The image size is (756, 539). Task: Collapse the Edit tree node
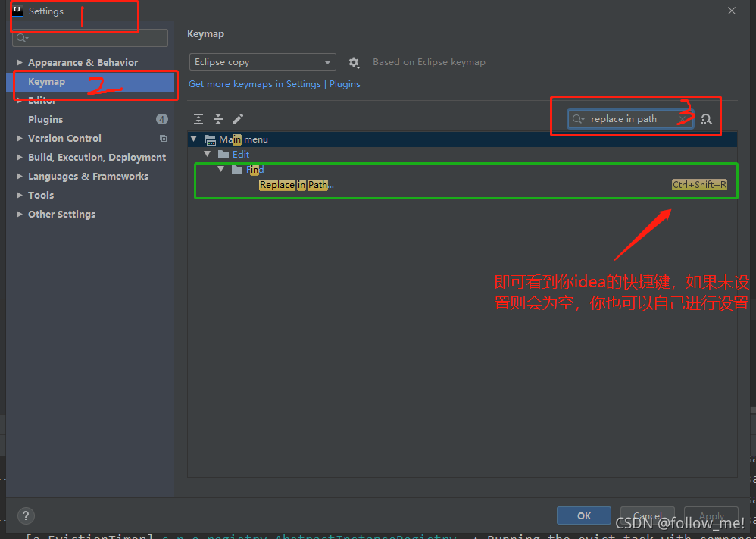click(208, 154)
